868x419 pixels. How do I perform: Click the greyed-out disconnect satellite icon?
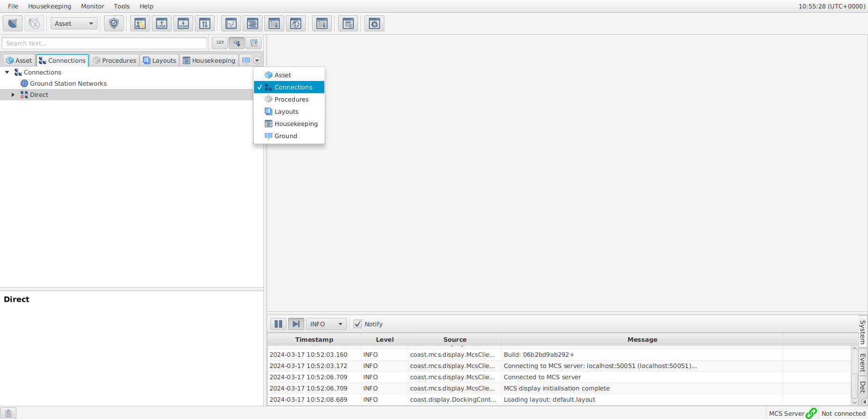(x=34, y=23)
